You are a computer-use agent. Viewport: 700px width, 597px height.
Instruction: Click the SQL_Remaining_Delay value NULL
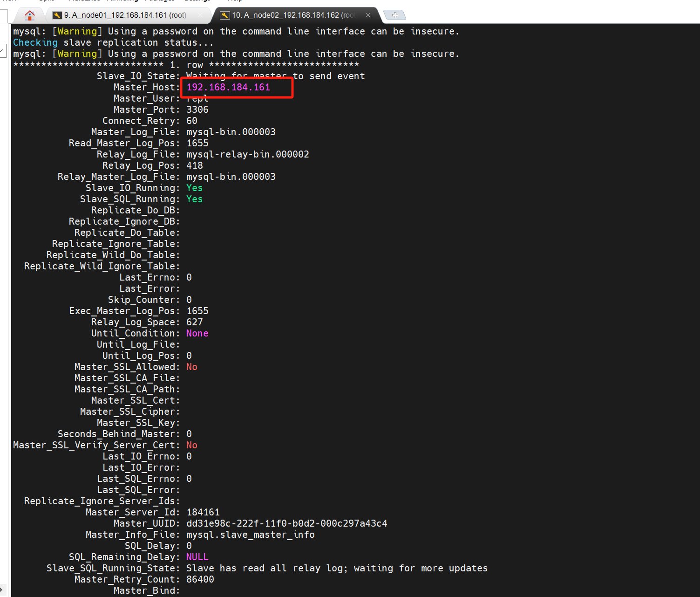tap(197, 557)
